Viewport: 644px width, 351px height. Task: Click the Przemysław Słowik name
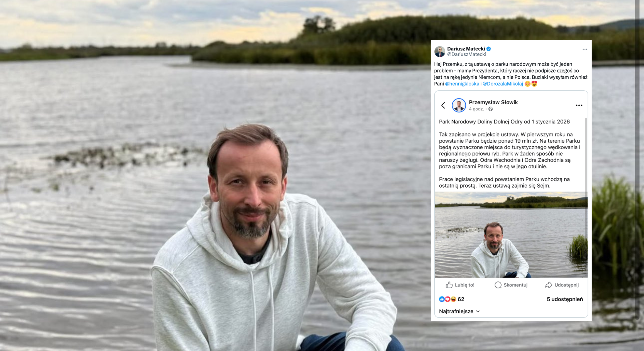click(493, 102)
